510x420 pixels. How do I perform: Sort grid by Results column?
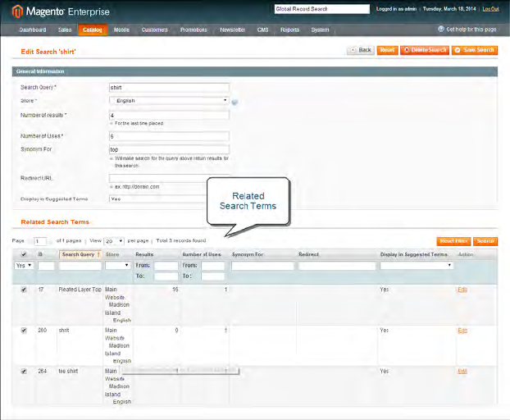(x=144, y=254)
